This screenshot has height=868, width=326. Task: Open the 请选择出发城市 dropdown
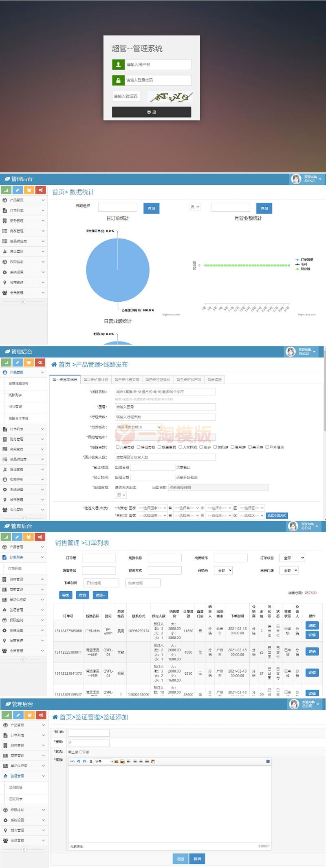point(139,427)
